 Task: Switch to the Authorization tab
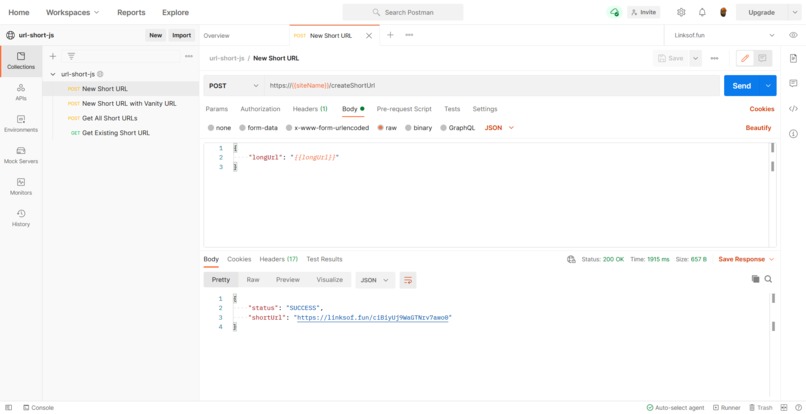pyautogui.click(x=260, y=109)
